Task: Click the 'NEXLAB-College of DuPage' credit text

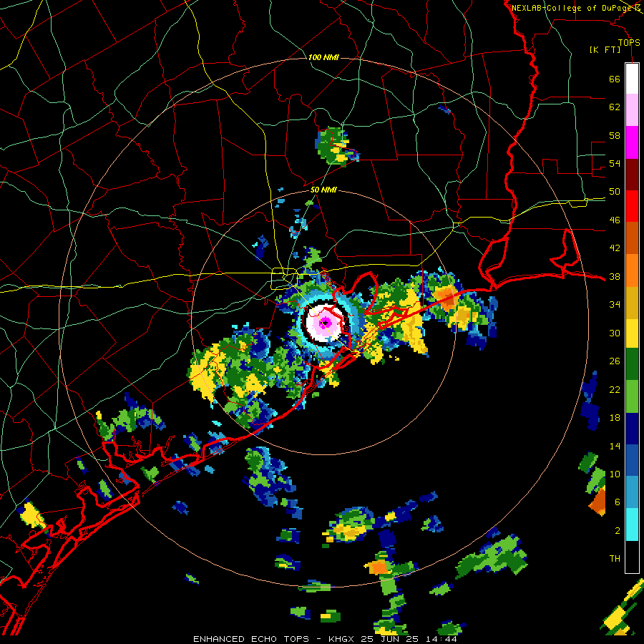Action: tap(572, 8)
